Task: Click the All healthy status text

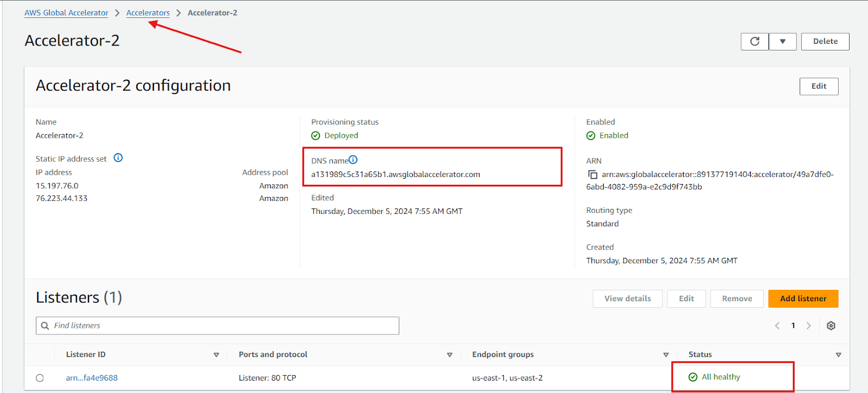Action: click(x=720, y=377)
